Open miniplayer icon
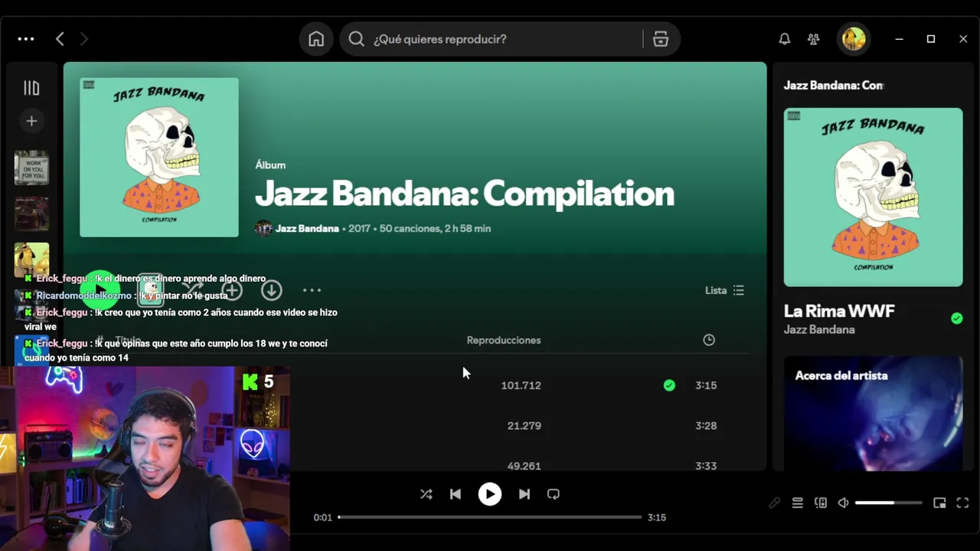The image size is (980, 551). 939,503
